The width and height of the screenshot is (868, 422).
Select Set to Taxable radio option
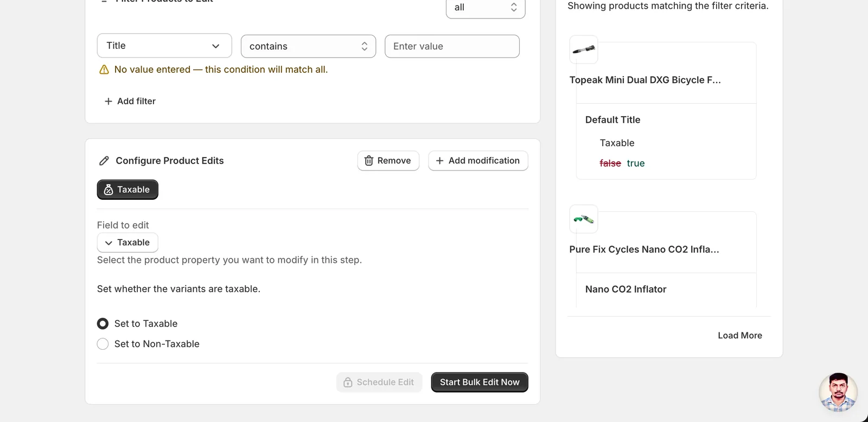103,324
